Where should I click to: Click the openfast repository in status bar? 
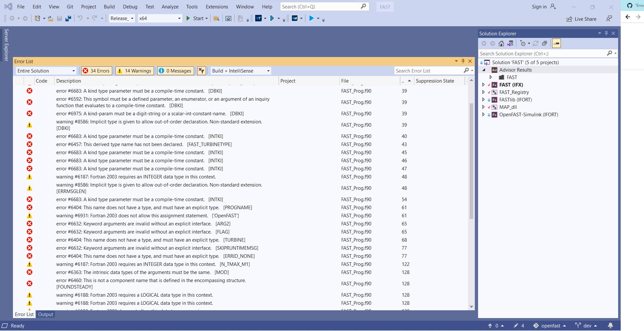(x=551, y=325)
